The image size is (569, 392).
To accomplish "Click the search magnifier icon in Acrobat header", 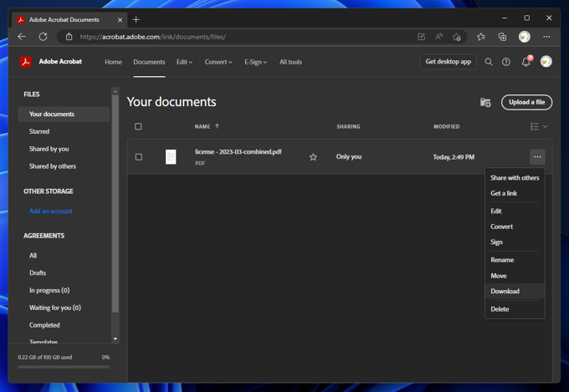I will (489, 62).
